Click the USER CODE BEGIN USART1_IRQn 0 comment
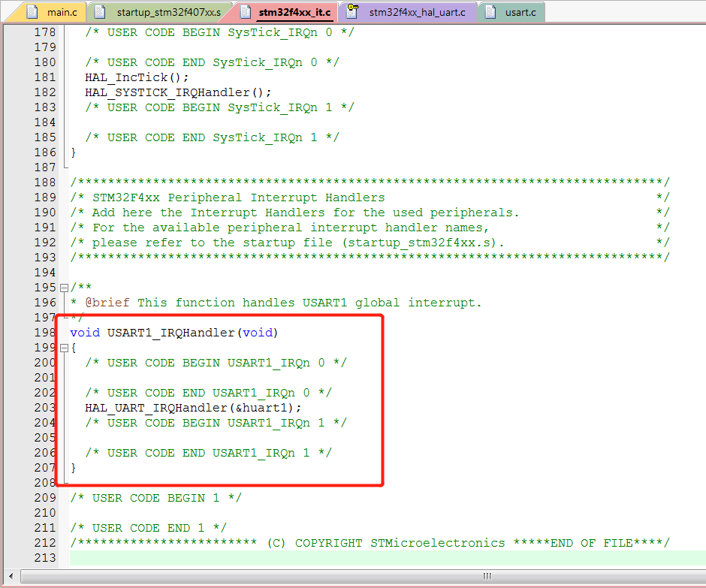 (x=216, y=363)
